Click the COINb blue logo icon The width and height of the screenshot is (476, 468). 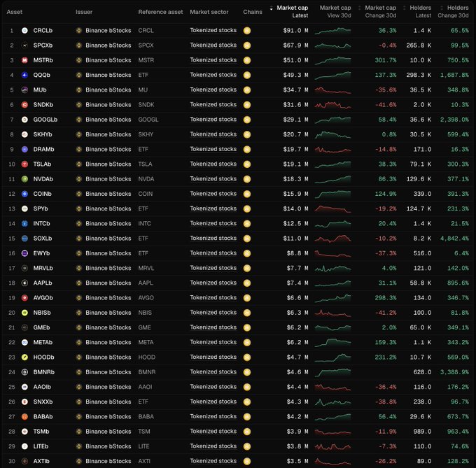click(x=25, y=194)
